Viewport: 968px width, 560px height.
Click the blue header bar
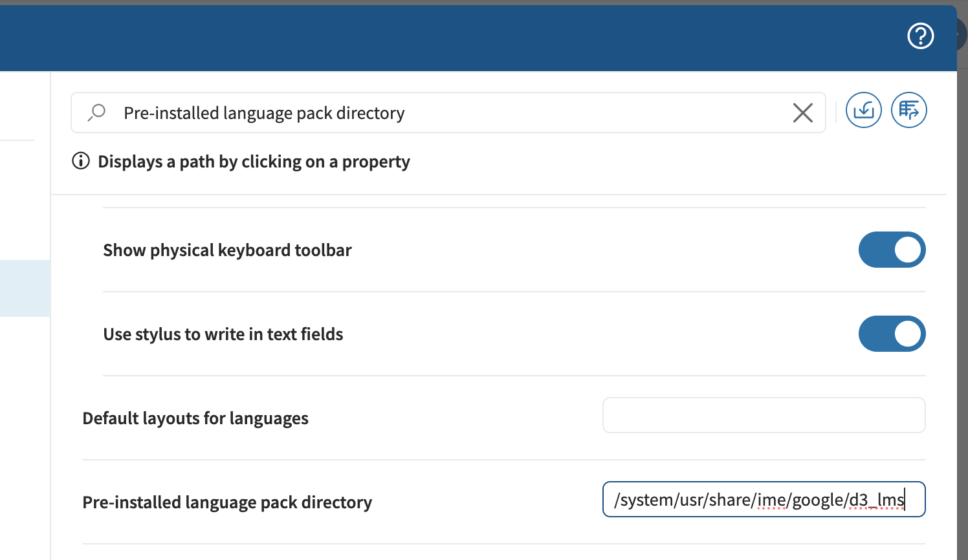(453, 39)
